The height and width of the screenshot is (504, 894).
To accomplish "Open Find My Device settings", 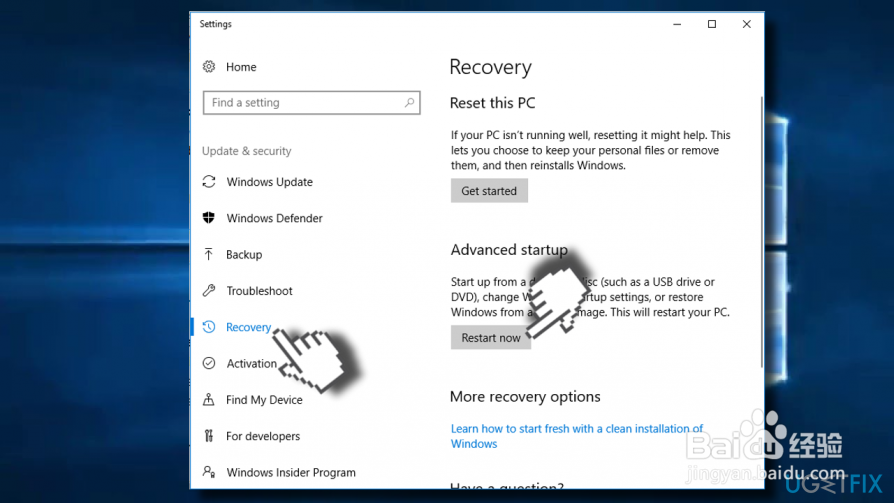I will click(x=264, y=400).
